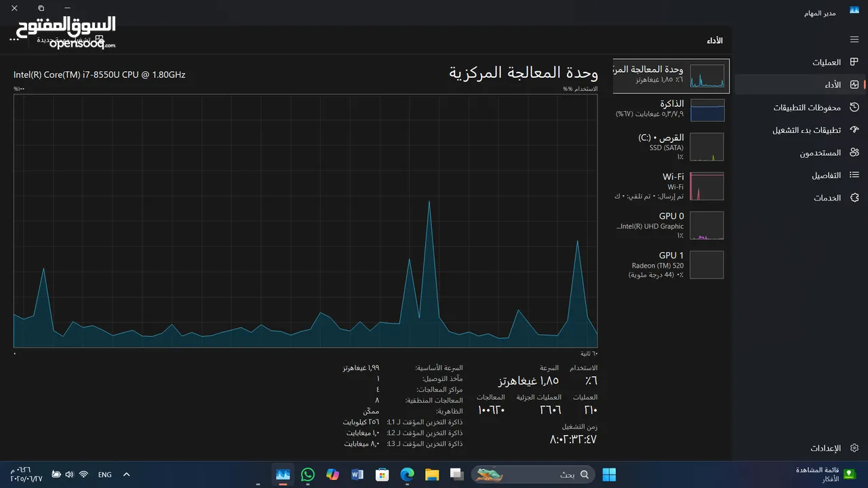Screen dimensions: 868x488
Task: Click the ٦٠ ثانية graph time label
Action: coord(589,353)
